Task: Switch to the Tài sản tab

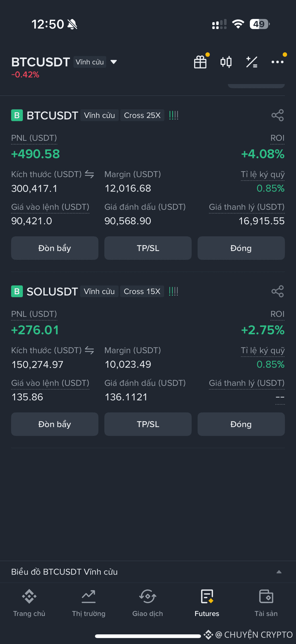Action: pos(266,603)
